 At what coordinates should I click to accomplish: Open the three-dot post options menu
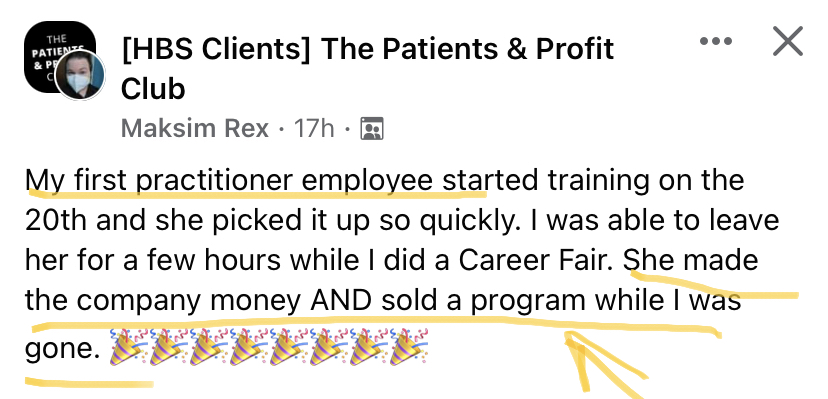point(716,41)
